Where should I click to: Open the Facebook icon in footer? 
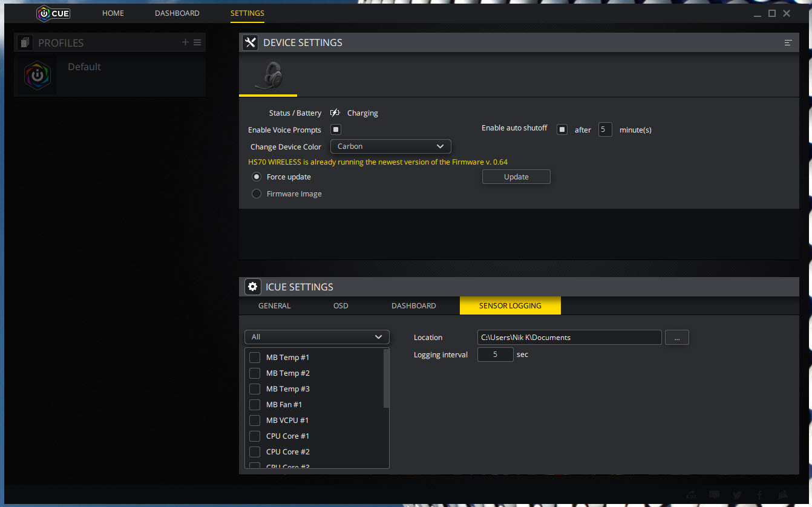coord(759,495)
